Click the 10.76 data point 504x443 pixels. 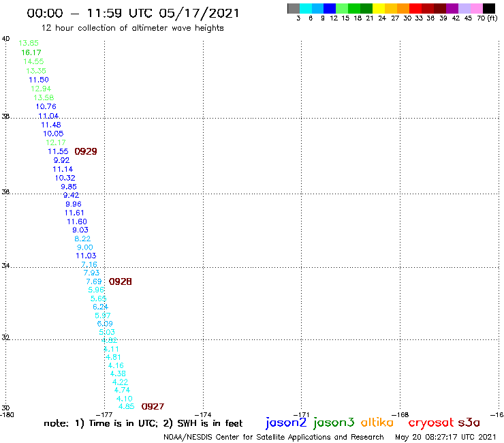(x=46, y=106)
